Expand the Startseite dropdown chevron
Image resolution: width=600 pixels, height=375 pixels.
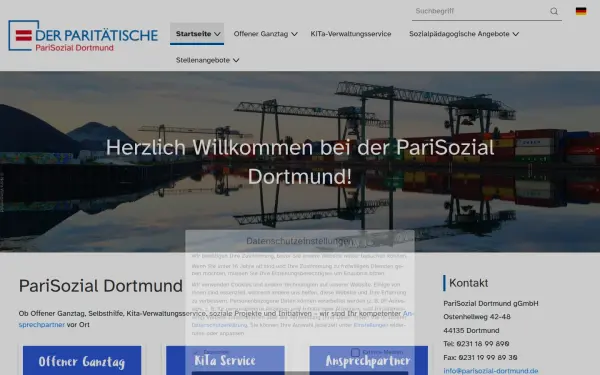(217, 34)
